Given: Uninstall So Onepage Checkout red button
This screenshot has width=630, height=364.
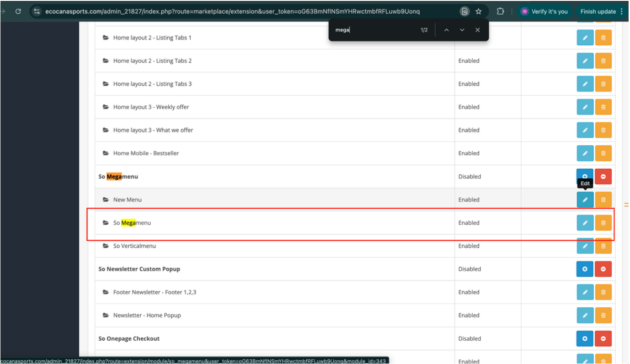Looking at the screenshot, I should coord(603,339).
